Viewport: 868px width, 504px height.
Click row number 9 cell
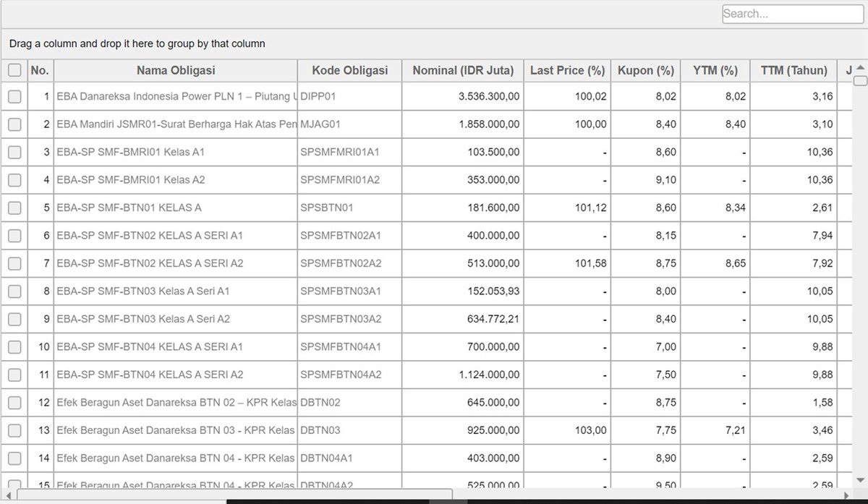click(x=41, y=319)
